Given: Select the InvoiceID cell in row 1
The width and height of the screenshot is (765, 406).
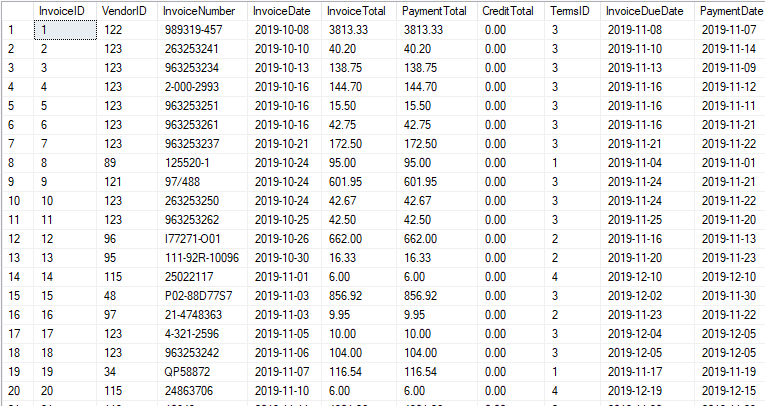Looking at the screenshot, I should click(65, 30).
